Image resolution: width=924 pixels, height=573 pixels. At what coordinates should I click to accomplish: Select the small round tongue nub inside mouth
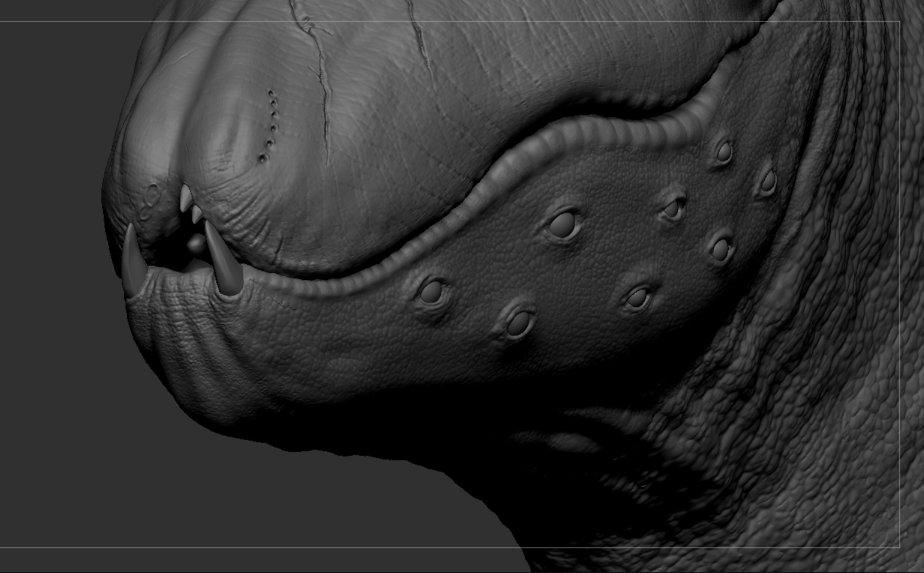pos(195,244)
